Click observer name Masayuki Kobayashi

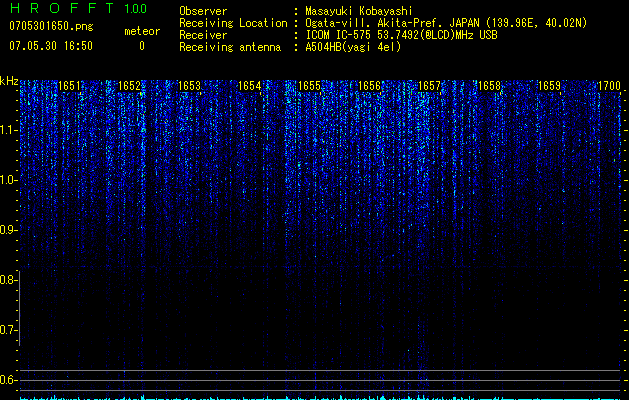359,11
